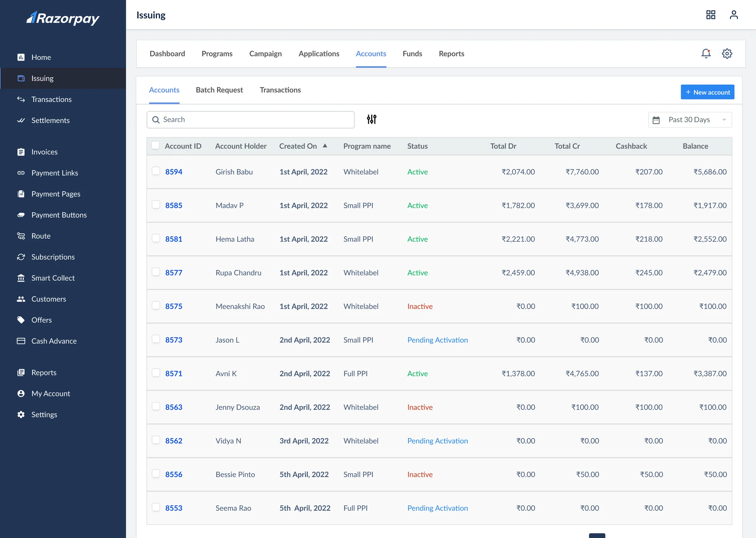Click the New account button
Screen dimensions: 756x538
tap(707, 92)
